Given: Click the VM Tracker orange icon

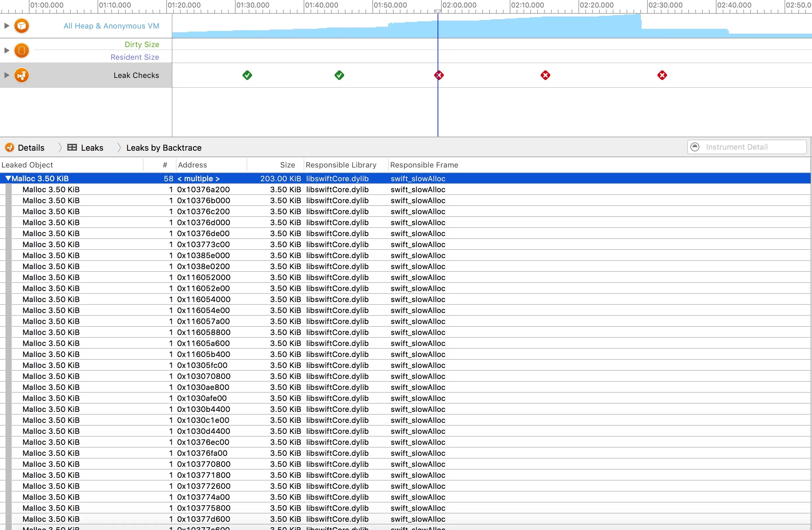Looking at the screenshot, I should click(22, 50).
